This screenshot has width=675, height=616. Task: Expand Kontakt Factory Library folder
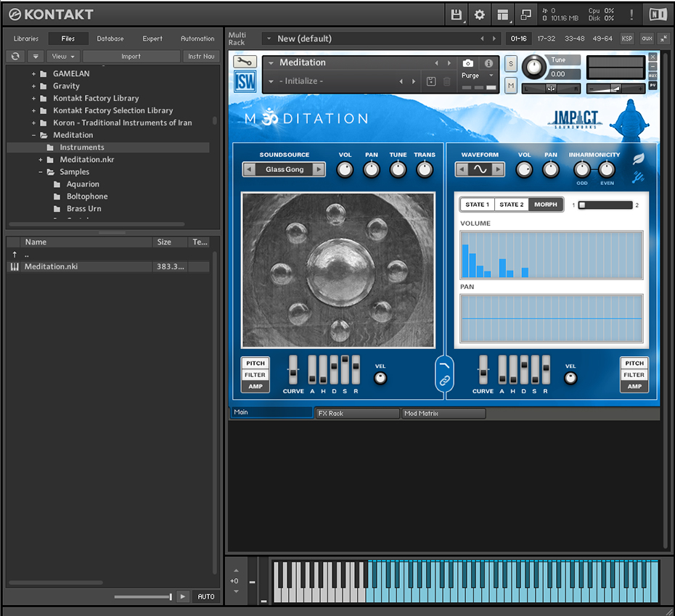click(x=33, y=99)
